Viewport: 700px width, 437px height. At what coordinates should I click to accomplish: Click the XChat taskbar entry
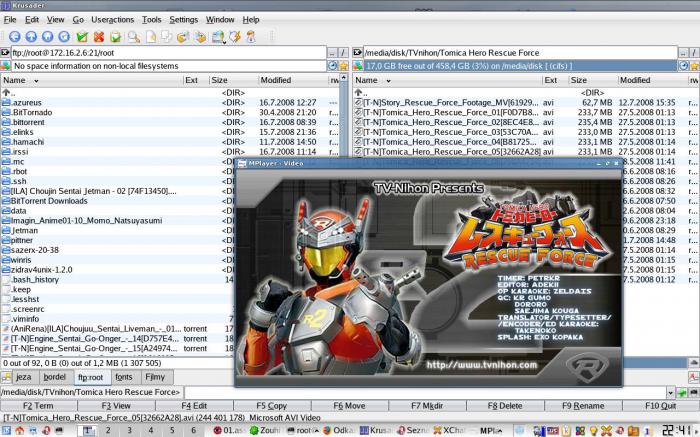coord(449,430)
